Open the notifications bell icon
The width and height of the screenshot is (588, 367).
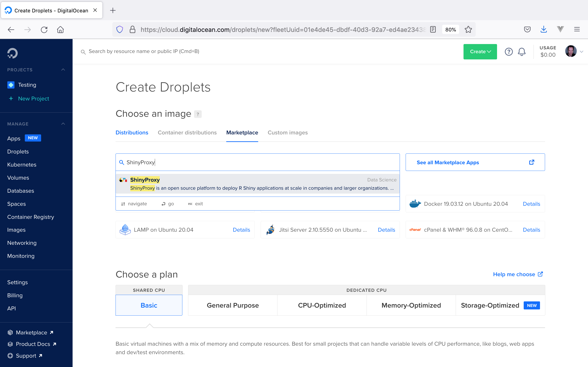[x=522, y=51]
